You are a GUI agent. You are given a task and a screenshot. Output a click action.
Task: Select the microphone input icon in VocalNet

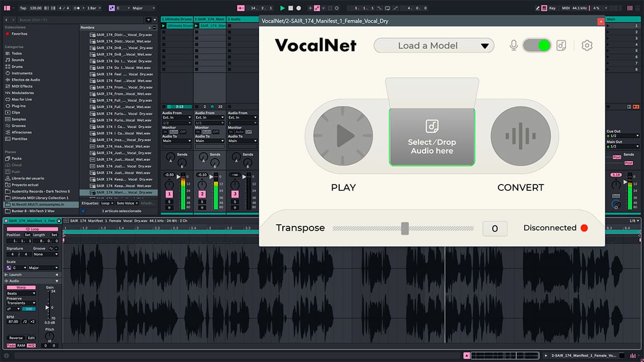tap(514, 46)
